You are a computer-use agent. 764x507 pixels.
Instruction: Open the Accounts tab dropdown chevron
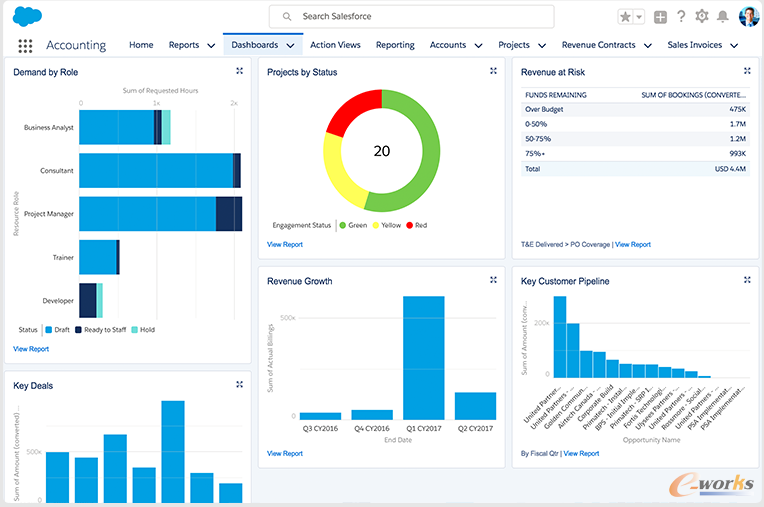pos(478,46)
